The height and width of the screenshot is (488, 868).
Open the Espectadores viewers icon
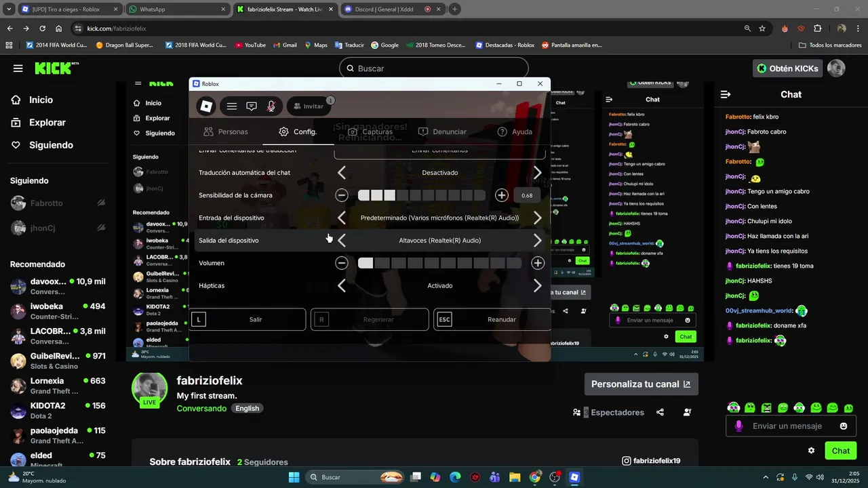click(x=576, y=412)
